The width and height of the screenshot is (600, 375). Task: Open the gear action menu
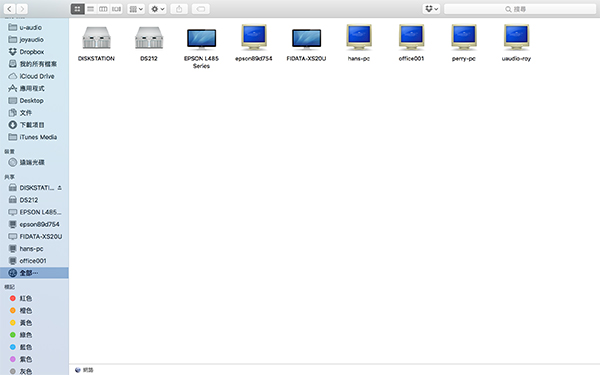click(x=158, y=9)
